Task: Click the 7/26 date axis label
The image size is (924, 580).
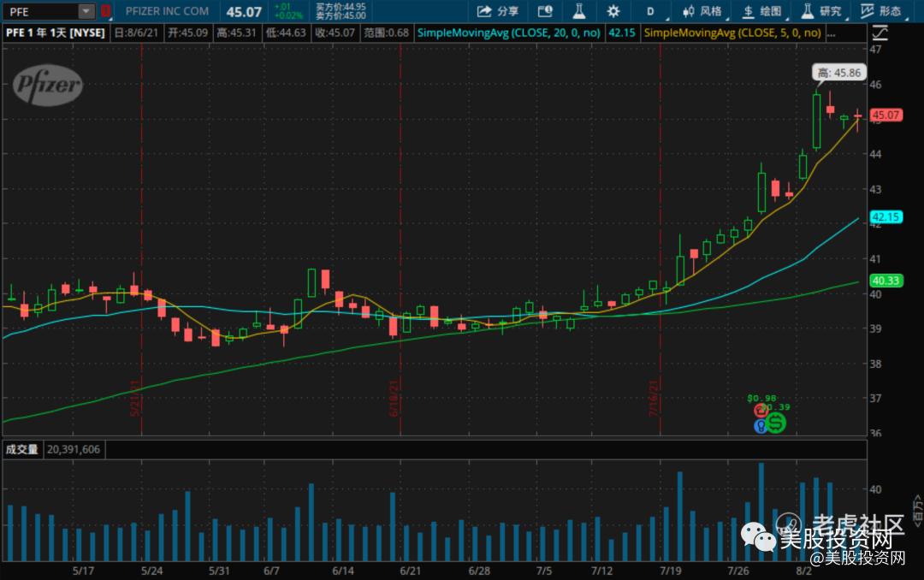Action: coord(737,571)
